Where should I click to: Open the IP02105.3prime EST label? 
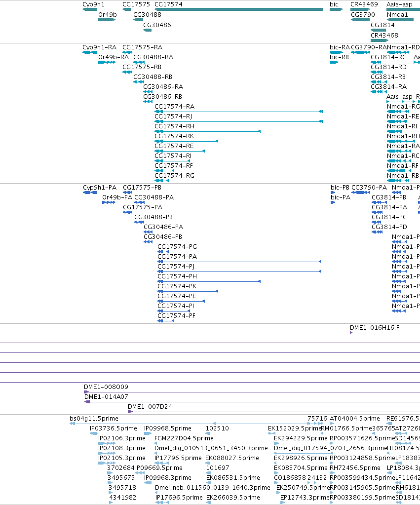tap(122, 458)
